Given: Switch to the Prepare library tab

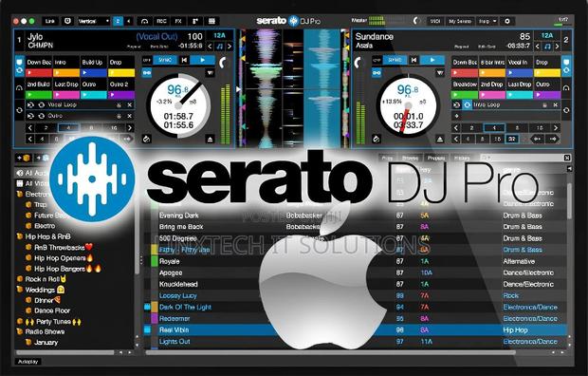Looking at the screenshot, I should click(x=435, y=159).
